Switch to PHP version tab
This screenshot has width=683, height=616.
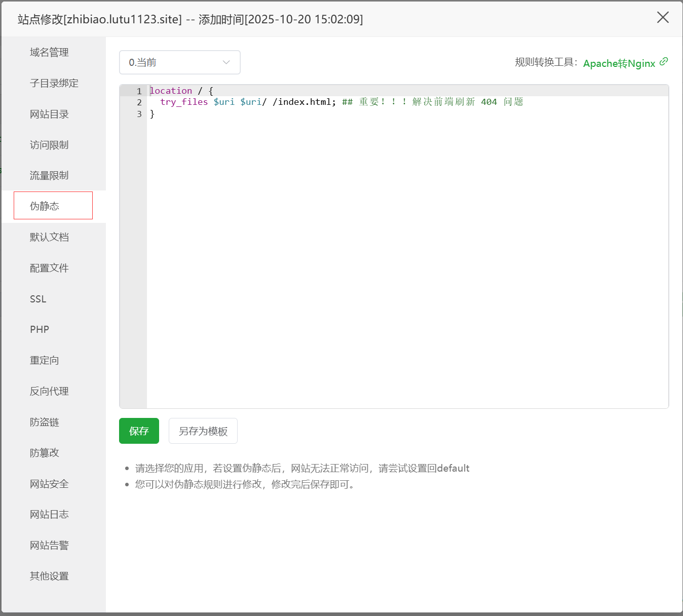[x=40, y=329]
